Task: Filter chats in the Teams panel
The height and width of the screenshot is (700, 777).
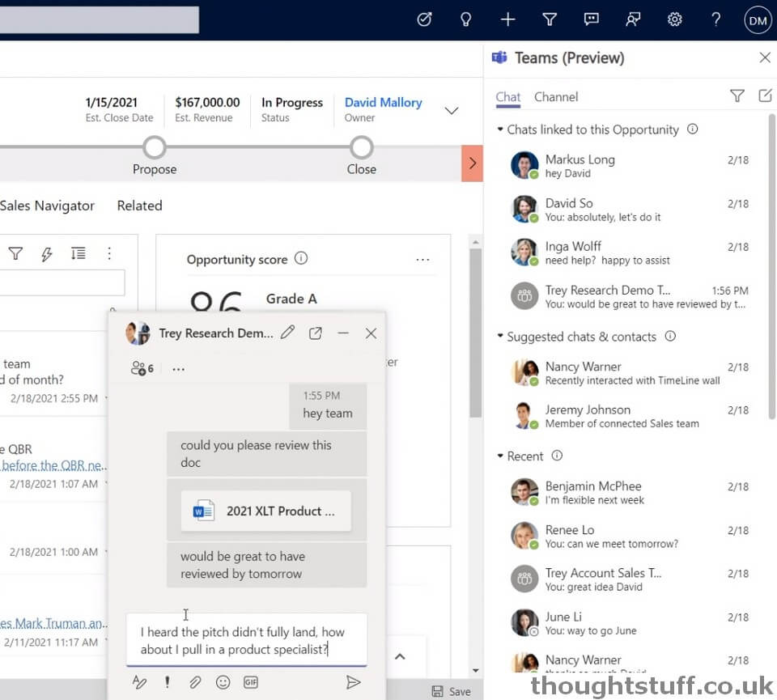Action: point(737,95)
